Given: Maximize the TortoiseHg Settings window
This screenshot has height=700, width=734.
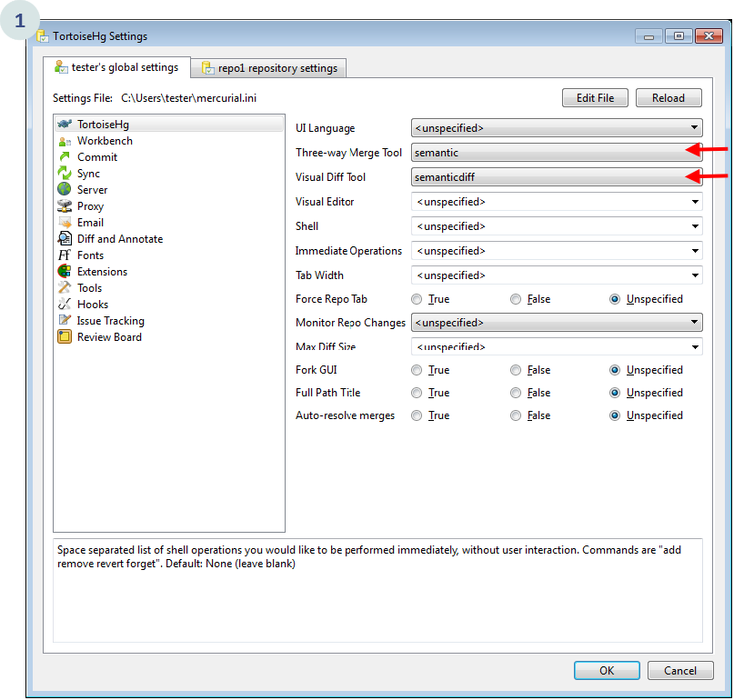Looking at the screenshot, I should 679,36.
